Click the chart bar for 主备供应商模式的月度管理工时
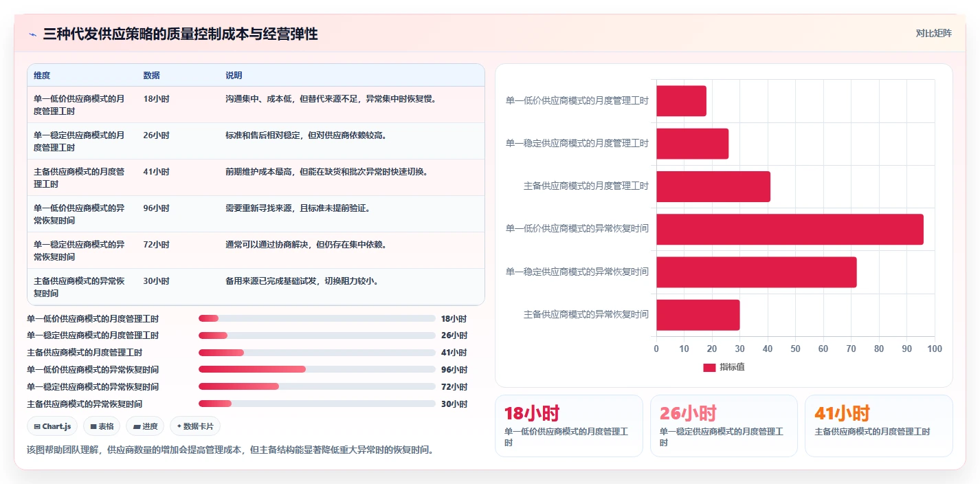The height and width of the screenshot is (484, 980). pyautogui.click(x=713, y=186)
